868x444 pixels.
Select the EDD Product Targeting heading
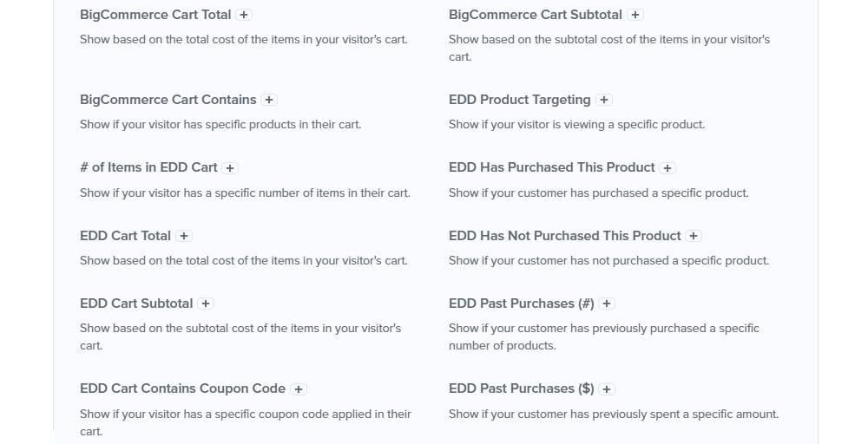point(520,100)
